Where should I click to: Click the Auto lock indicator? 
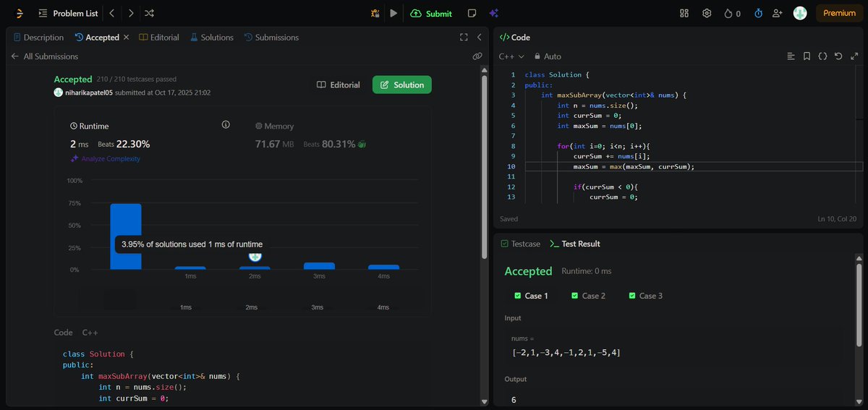548,56
